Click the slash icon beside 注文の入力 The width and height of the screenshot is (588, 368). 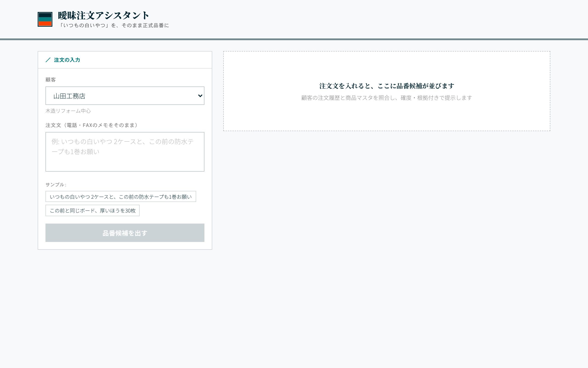pos(48,60)
